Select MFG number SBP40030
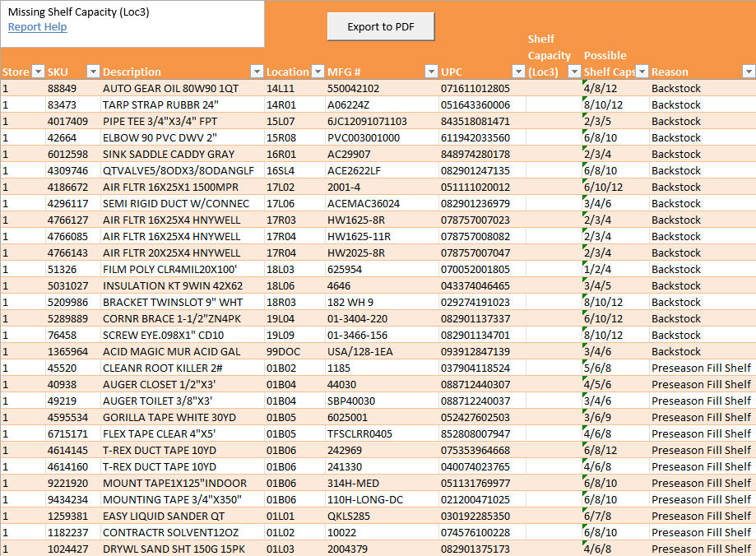 click(x=351, y=401)
